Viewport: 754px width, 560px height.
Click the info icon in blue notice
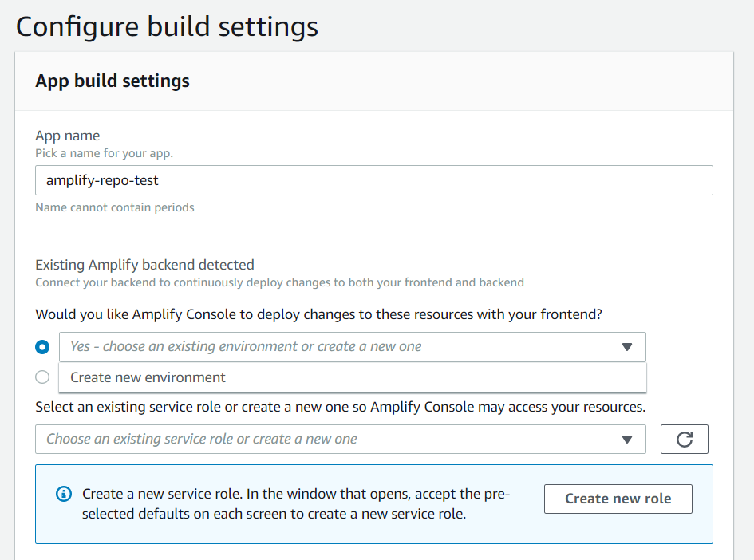pos(64,495)
